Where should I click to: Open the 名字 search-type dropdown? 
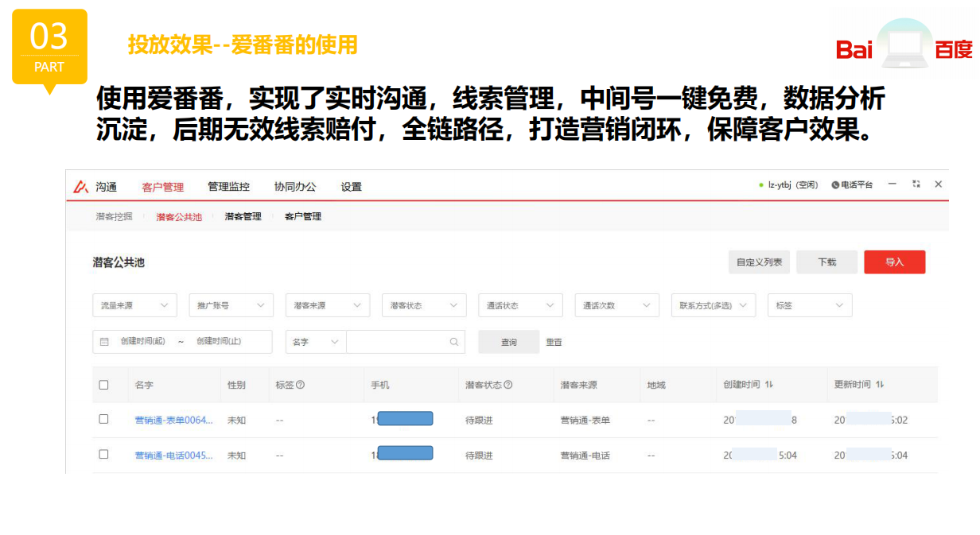coord(315,342)
